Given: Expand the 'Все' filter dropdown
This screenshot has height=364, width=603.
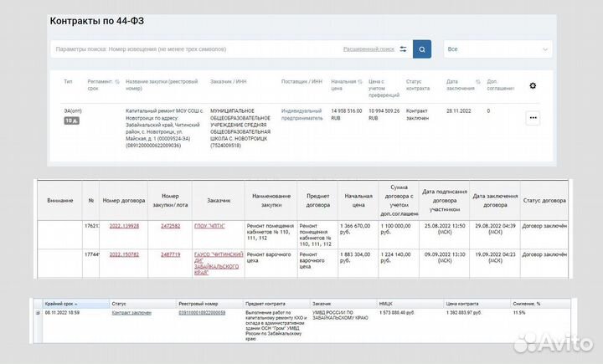Looking at the screenshot, I should coord(497,49).
